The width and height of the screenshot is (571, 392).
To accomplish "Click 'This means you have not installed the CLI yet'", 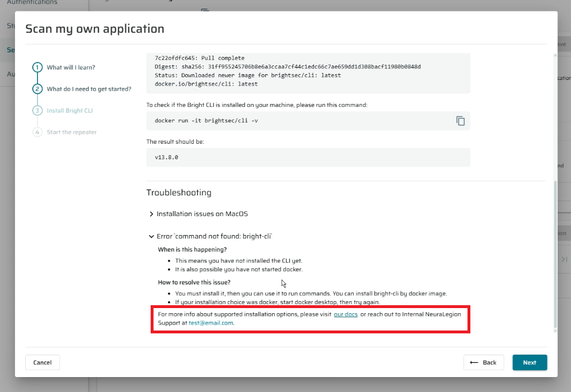I will (239, 260).
